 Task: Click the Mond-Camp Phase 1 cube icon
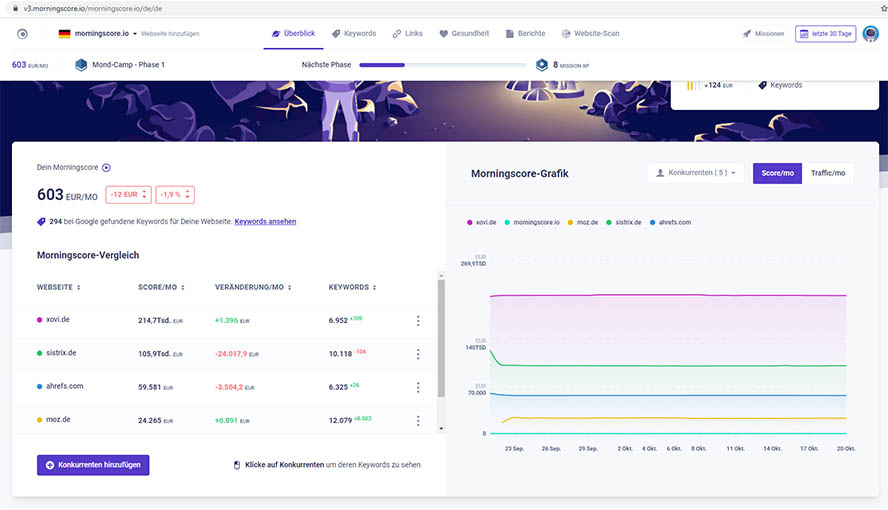point(81,65)
